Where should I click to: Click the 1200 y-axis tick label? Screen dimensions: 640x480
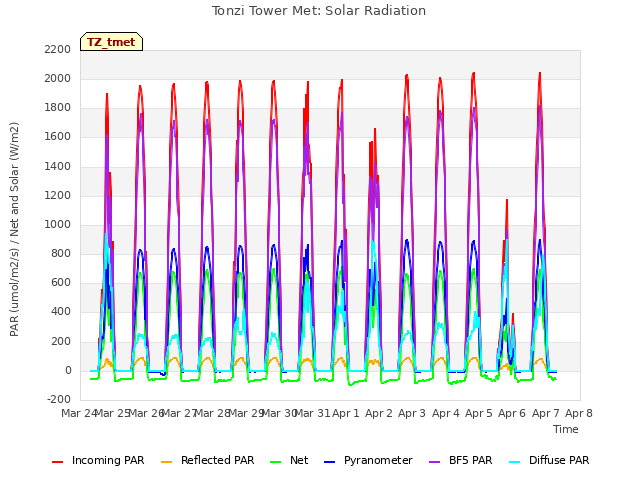58,196
